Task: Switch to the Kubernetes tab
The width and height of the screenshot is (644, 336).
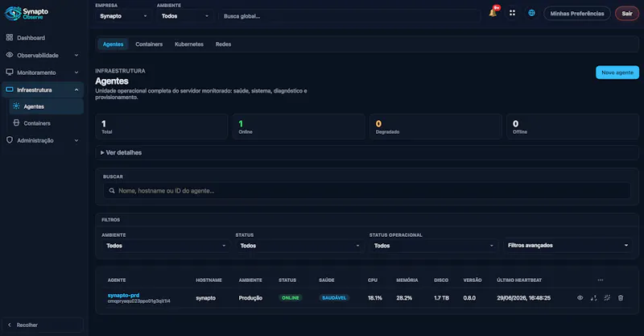Action: click(x=189, y=44)
